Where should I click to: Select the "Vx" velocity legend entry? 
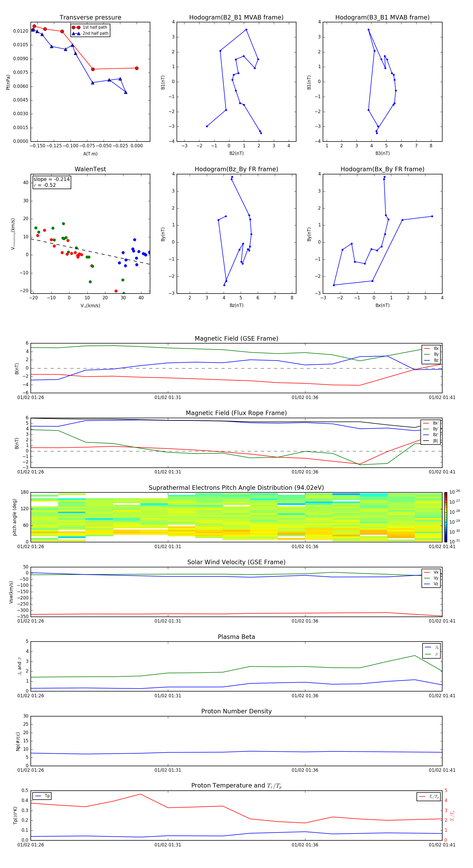tap(431, 572)
